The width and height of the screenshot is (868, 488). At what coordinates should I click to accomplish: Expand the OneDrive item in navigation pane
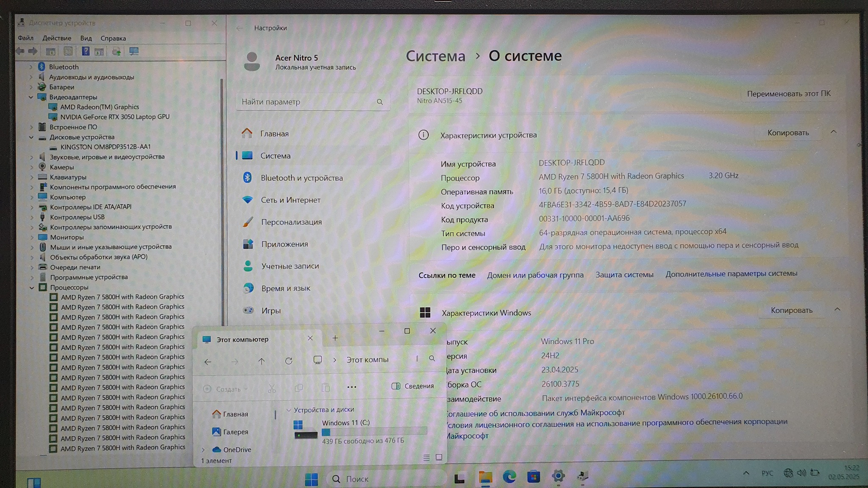point(203,449)
